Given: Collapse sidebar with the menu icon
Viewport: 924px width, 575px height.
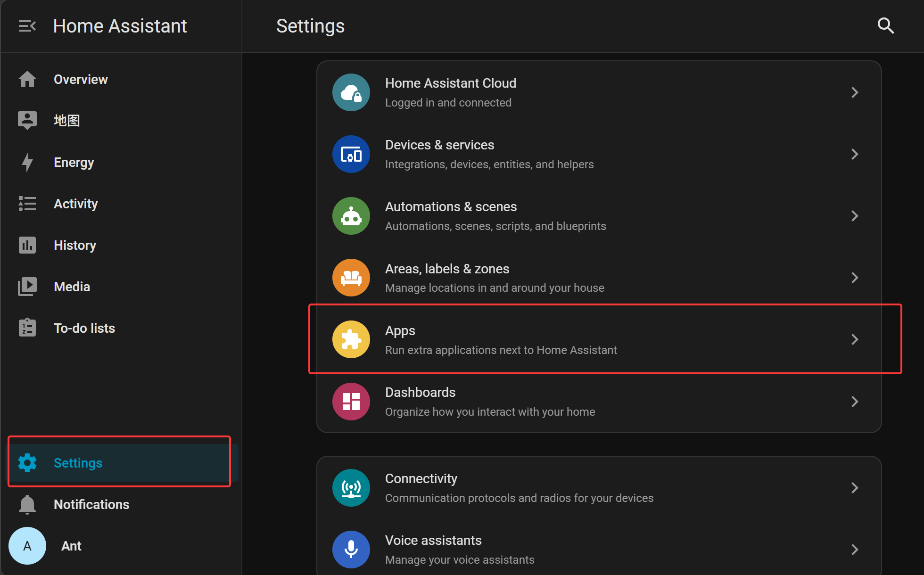Looking at the screenshot, I should pos(27,26).
